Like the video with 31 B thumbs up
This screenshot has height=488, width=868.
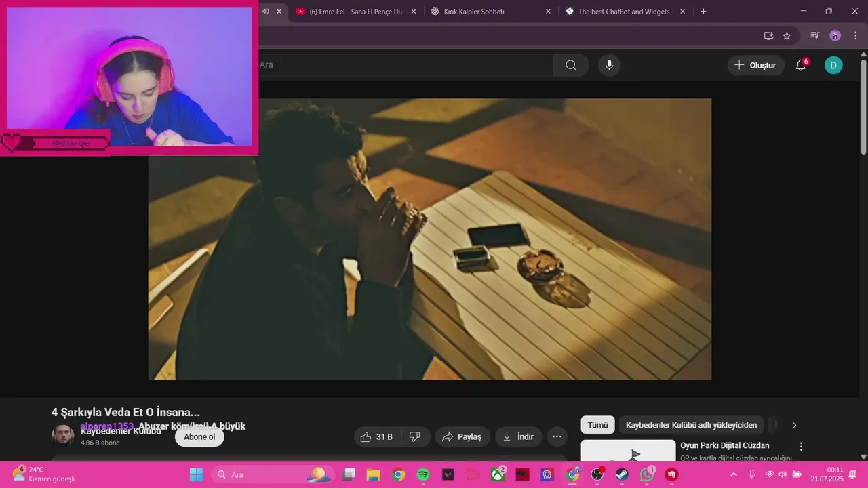coord(377,437)
